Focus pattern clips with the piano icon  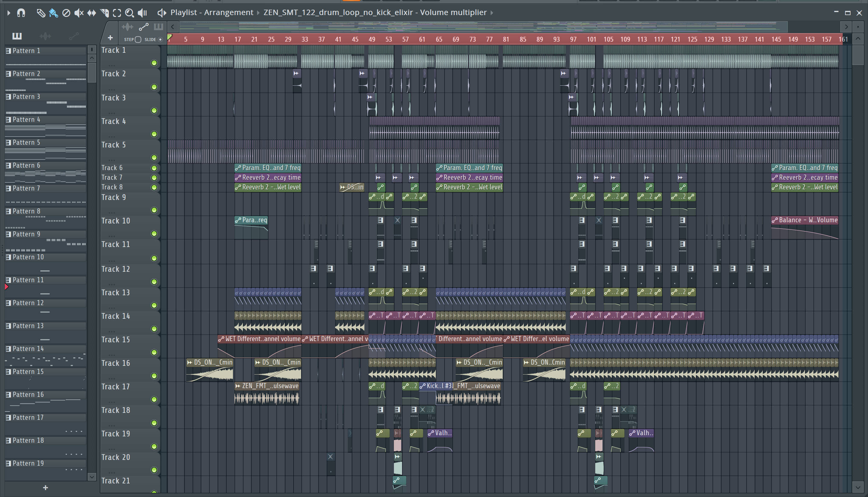click(x=158, y=27)
